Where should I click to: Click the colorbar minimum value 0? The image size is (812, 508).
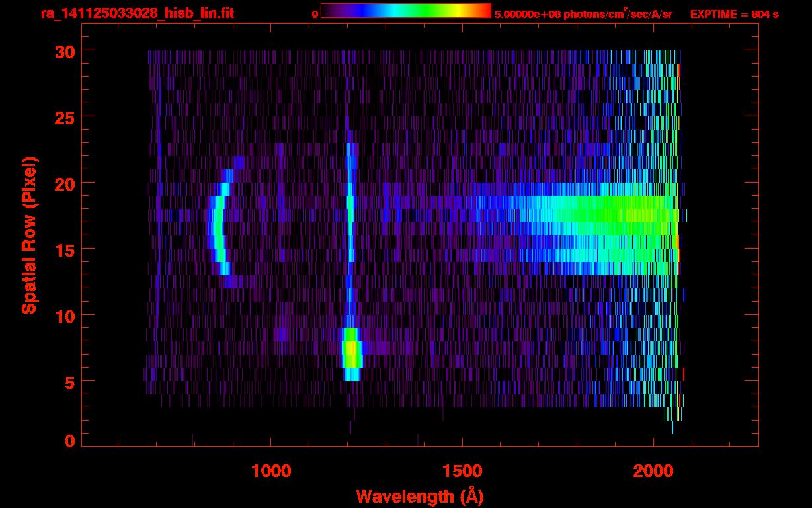[315, 14]
